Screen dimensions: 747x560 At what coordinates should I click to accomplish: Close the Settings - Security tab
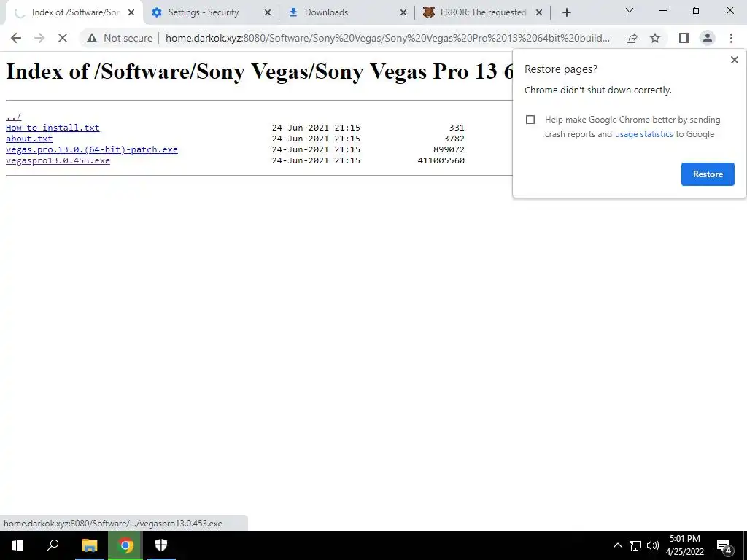click(267, 12)
